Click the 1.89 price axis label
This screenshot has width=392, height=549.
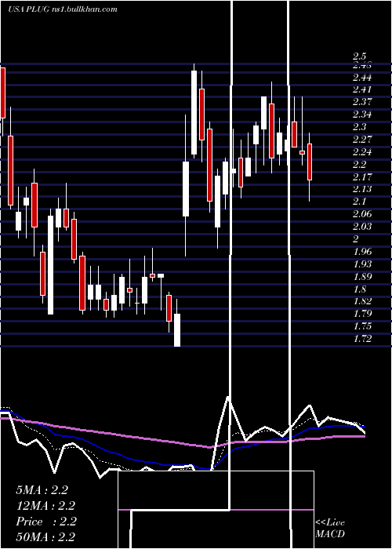361,277
